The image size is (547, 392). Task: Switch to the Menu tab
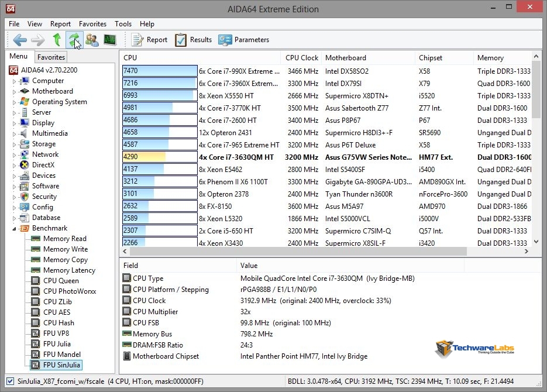19,56
